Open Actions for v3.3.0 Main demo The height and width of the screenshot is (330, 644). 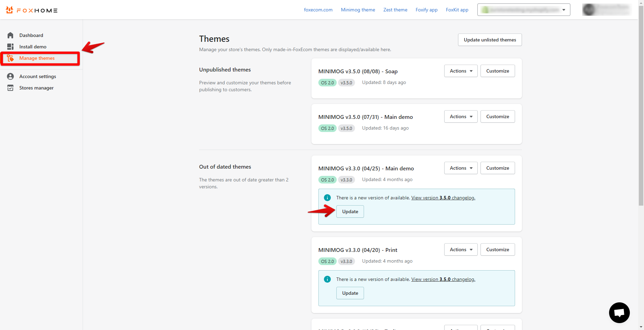coord(461,168)
